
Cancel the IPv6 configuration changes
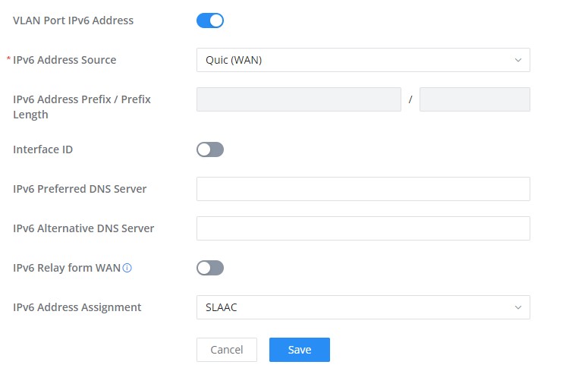[227, 350]
